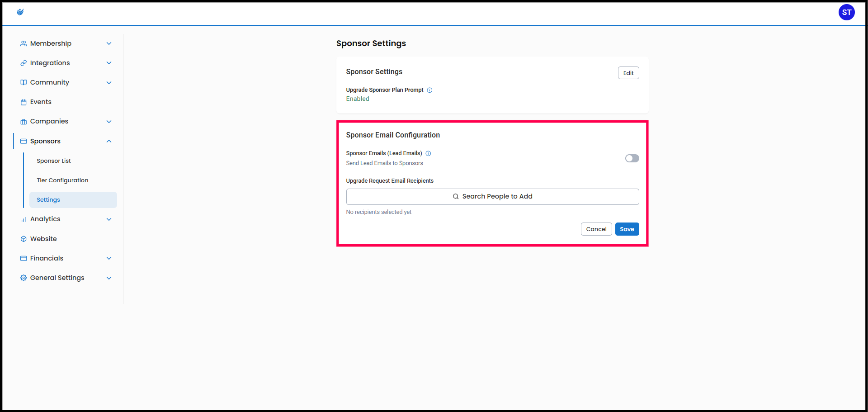The width and height of the screenshot is (868, 412).
Task: Click Search People to Add field
Action: pyautogui.click(x=492, y=197)
